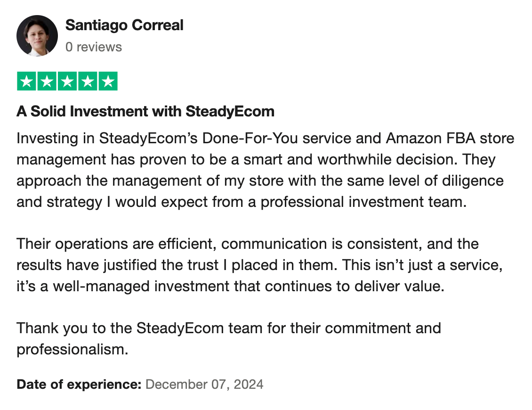Screen dimensions: 532x410
Task: Click the word 'professionalism.' ending the review
Action: (72, 349)
